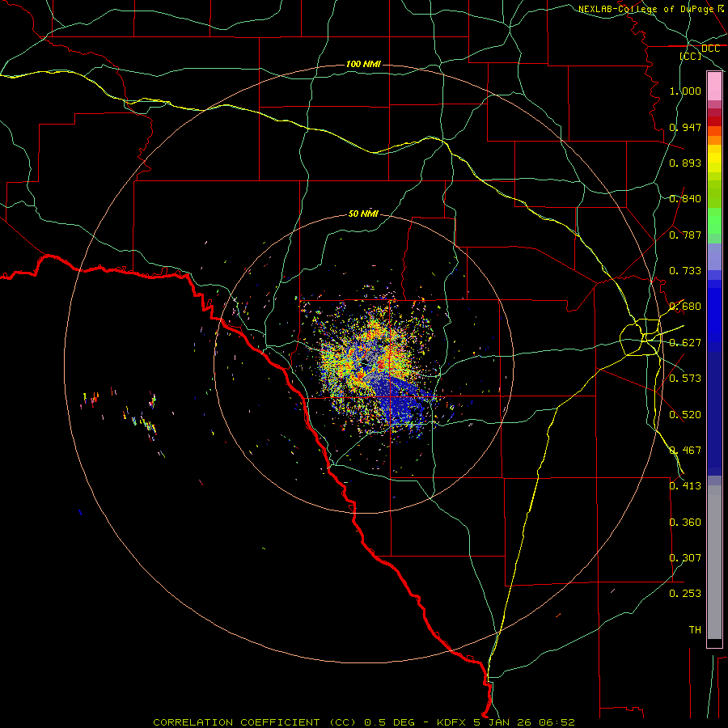The image size is (728, 728).
Task: Click the 0.360 scale value
Action: [685, 523]
